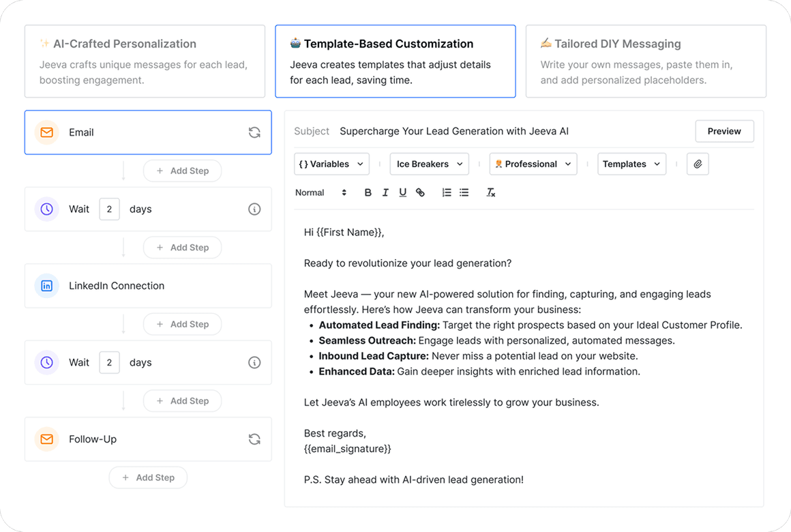791x532 pixels.
Task: Clear text formatting icon
Action: click(490, 192)
